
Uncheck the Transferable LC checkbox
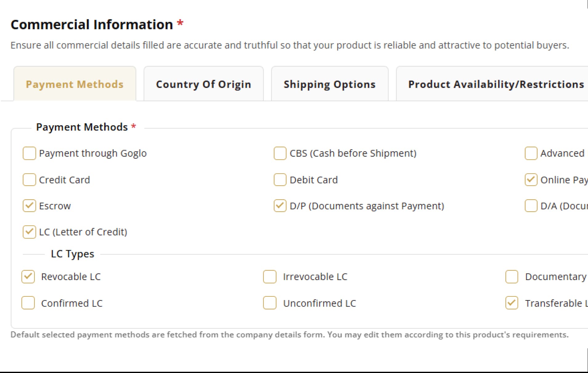(512, 303)
